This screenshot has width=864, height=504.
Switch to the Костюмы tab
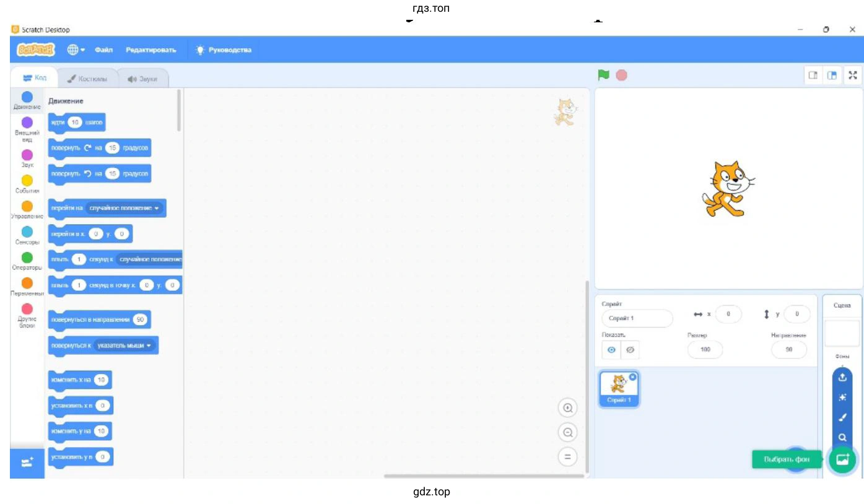(87, 79)
